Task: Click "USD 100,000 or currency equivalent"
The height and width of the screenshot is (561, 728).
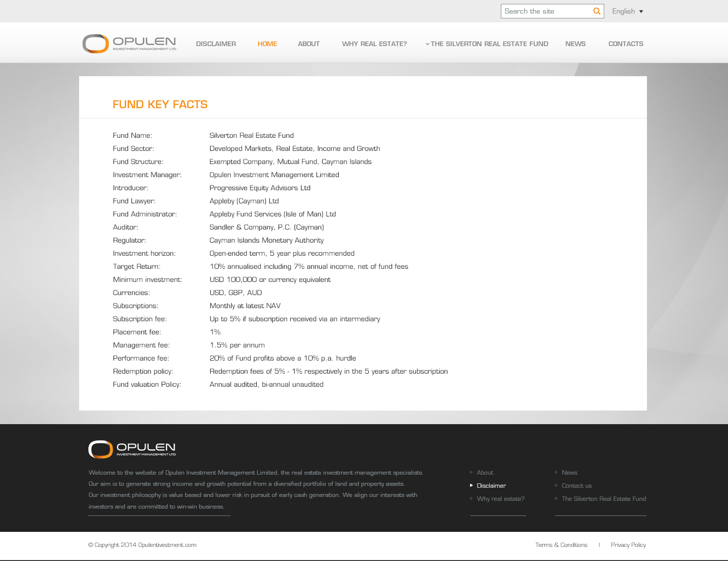Action: (x=270, y=280)
